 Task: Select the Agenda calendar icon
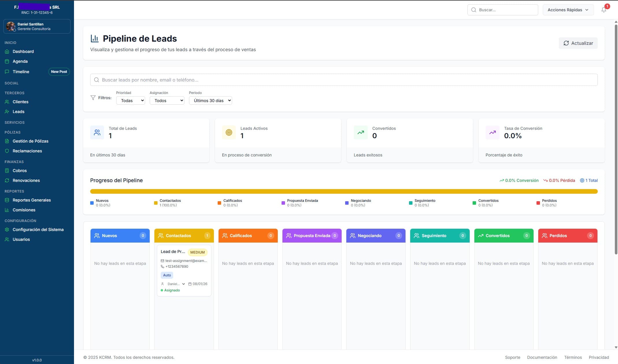(x=7, y=61)
